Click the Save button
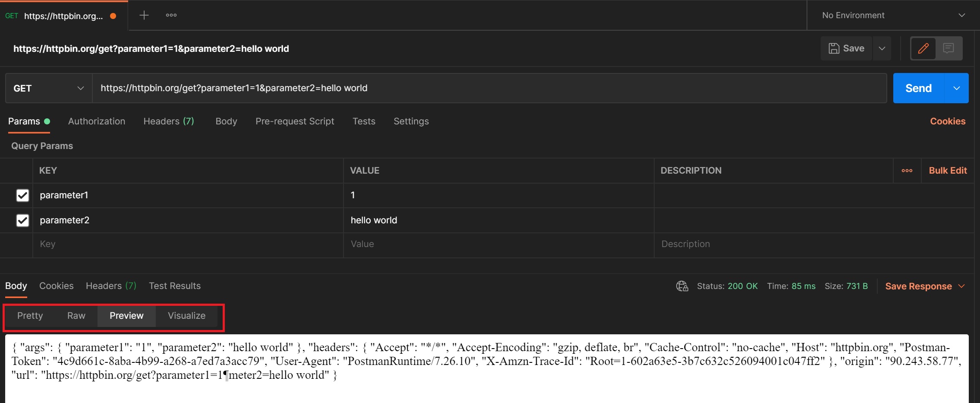 [847, 48]
